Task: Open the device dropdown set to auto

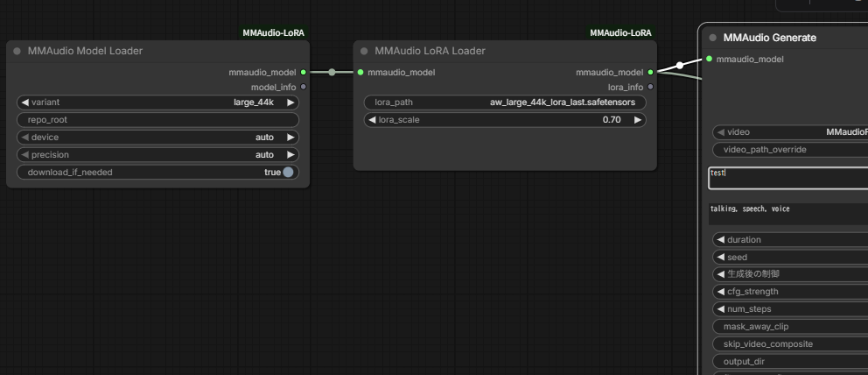Action: pos(157,138)
